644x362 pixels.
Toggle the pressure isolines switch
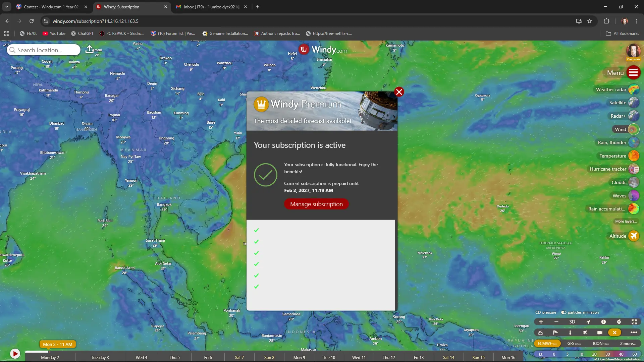(x=538, y=312)
